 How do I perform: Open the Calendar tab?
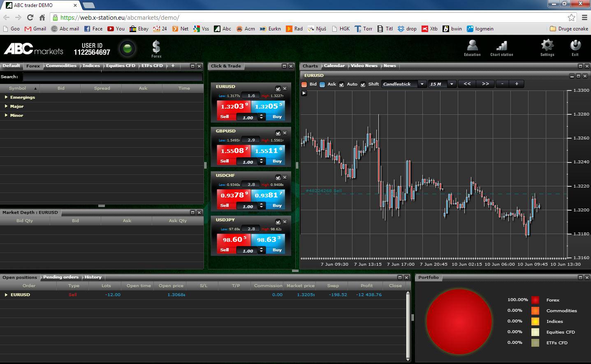(x=334, y=66)
